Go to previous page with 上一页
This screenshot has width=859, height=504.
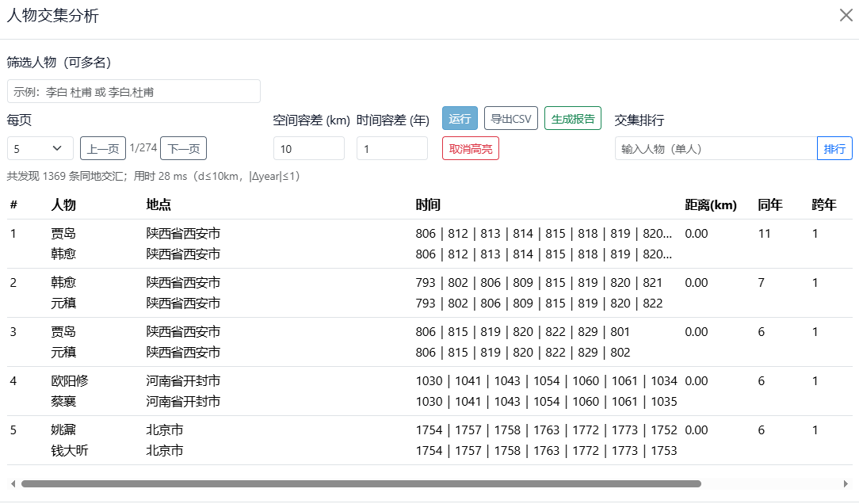(x=103, y=148)
